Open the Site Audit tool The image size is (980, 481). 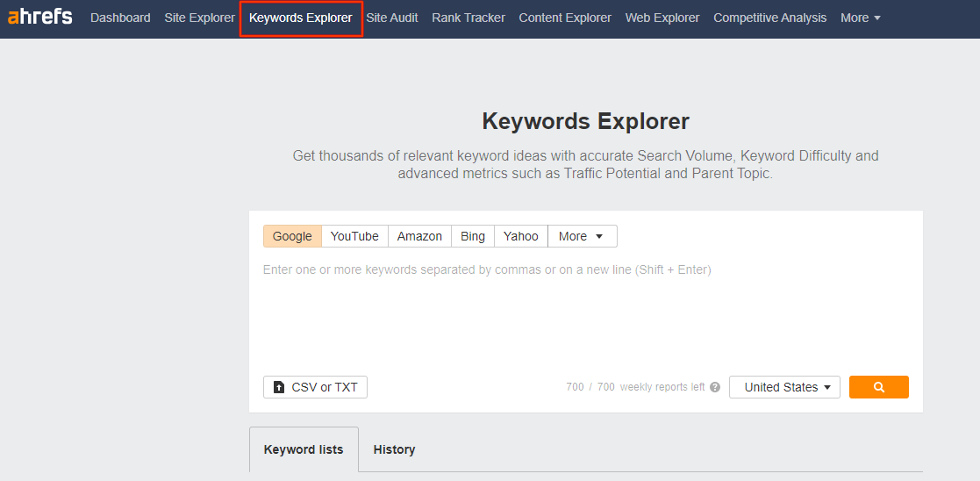392,18
